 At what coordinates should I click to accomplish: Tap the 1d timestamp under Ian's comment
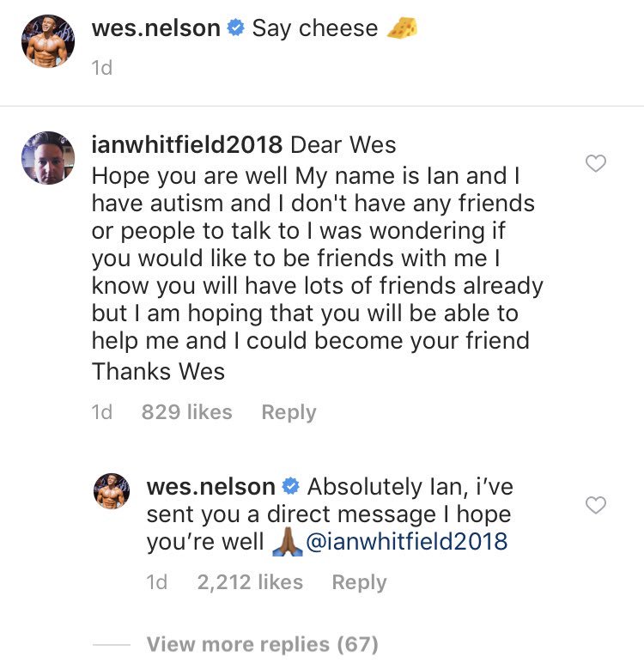click(x=102, y=411)
